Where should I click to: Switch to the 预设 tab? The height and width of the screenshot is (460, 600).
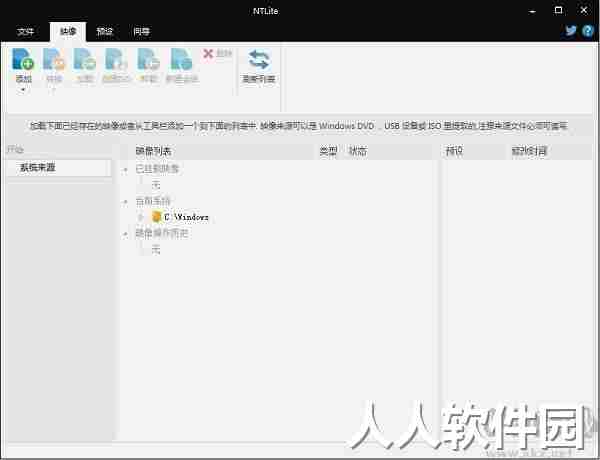coord(104,32)
